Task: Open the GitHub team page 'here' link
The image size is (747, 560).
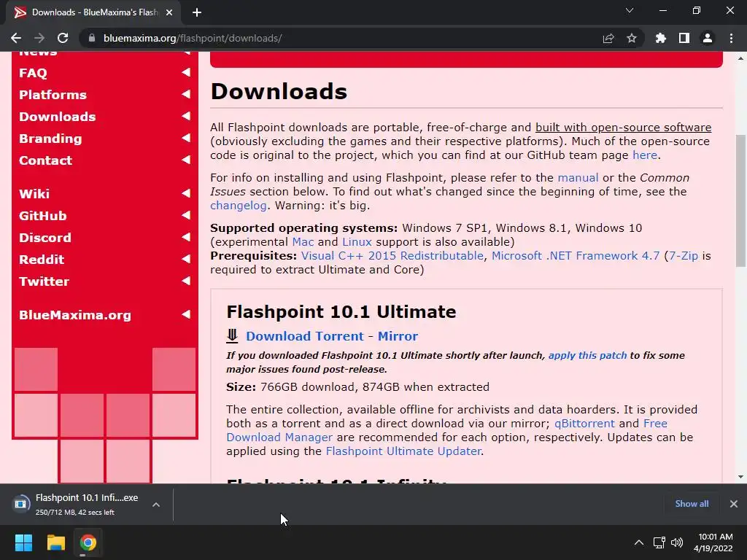Action: click(645, 155)
